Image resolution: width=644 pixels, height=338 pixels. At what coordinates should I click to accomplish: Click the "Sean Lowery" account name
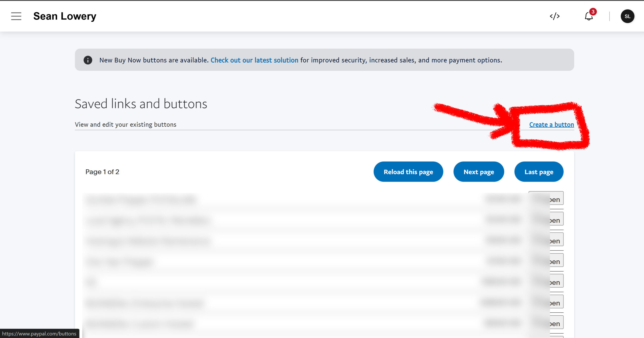tap(65, 16)
